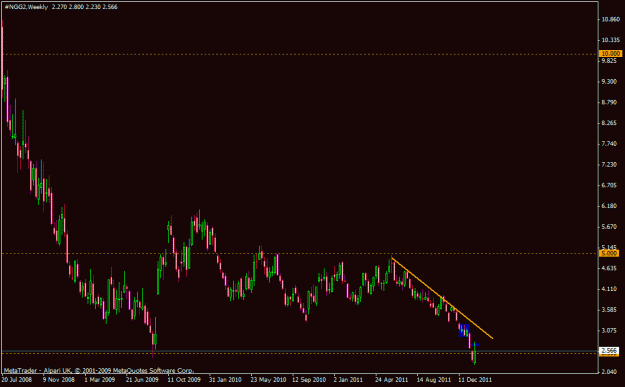Click the 20 Jul 2008 date label
This screenshot has height=387, width=625.
tap(17, 379)
